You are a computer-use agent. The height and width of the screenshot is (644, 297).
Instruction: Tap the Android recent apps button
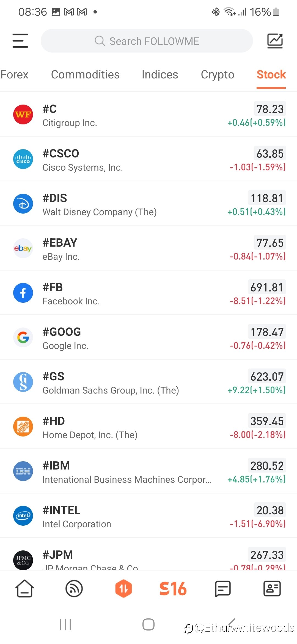(x=65, y=624)
